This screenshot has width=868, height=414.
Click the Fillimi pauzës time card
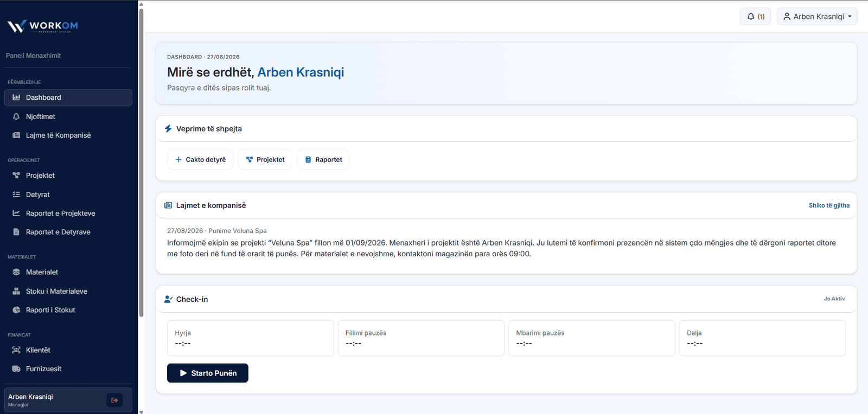point(421,338)
